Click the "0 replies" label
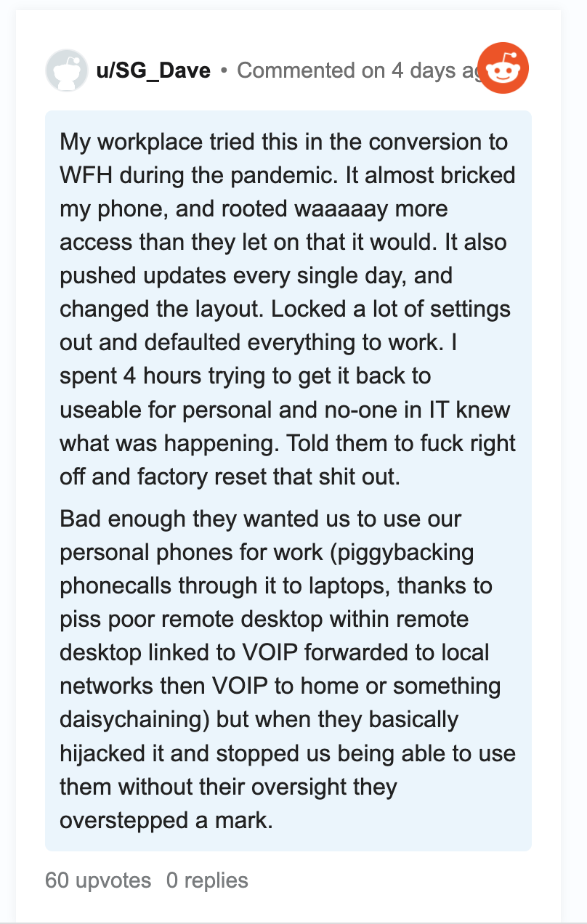The width and height of the screenshot is (587, 924). point(207,880)
